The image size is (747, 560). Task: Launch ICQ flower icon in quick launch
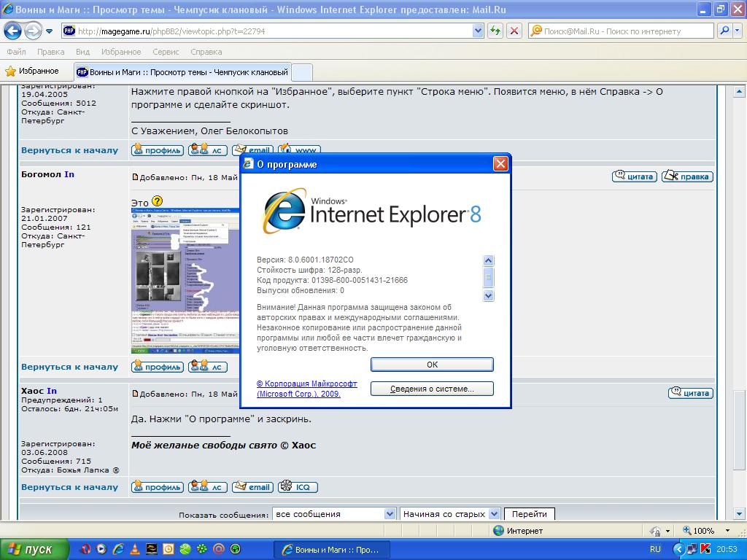click(x=201, y=549)
